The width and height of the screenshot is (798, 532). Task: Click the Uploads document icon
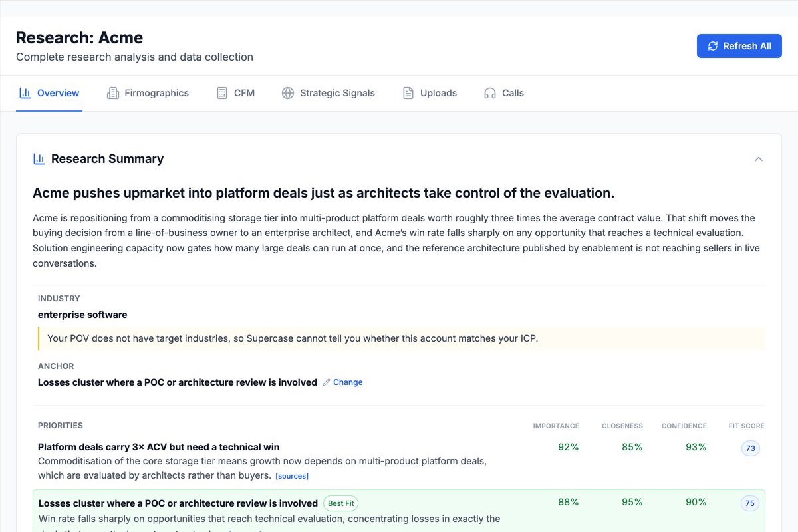408,93
